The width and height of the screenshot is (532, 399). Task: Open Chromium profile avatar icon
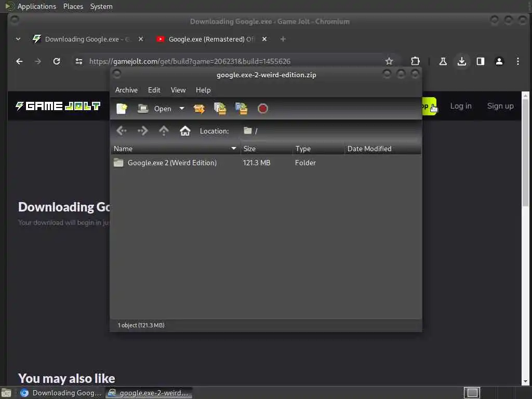pos(499,61)
